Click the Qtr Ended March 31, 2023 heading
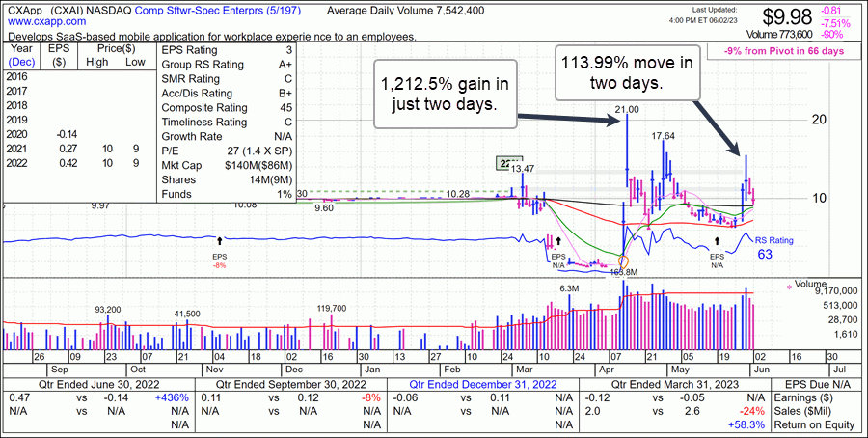The image size is (868, 438). pyautogui.click(x=674, y=384)
